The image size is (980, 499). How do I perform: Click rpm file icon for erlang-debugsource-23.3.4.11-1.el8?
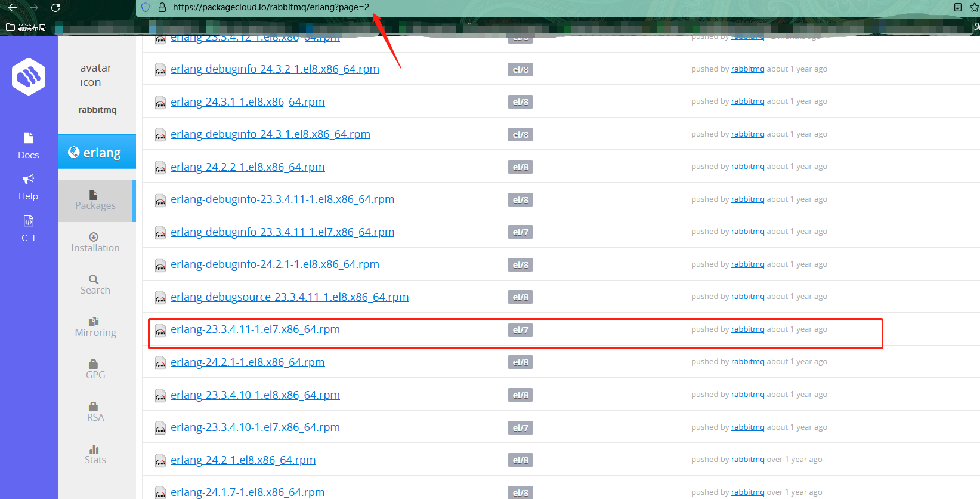point(160,298)
